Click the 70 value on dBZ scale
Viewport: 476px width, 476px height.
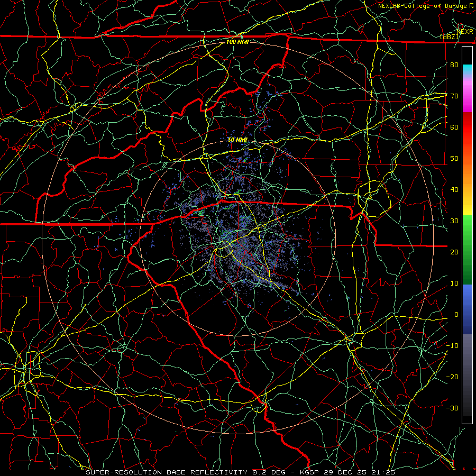454,96
